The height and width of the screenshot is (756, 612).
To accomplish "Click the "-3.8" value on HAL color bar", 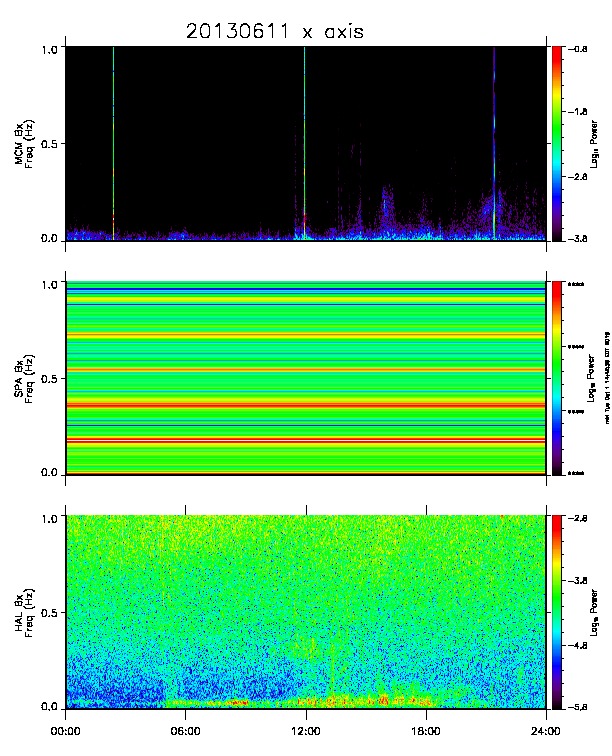I will [x=577, y=580].
